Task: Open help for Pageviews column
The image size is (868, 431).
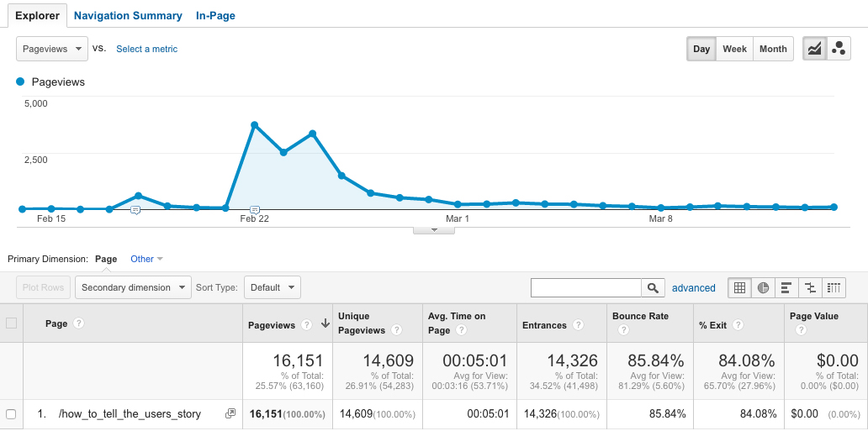Action: (306, 325)
